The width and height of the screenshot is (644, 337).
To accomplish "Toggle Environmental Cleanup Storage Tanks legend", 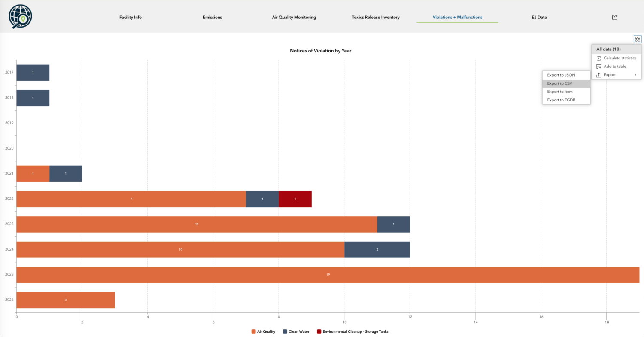I will pyautogui.click(x=352, y=331).
